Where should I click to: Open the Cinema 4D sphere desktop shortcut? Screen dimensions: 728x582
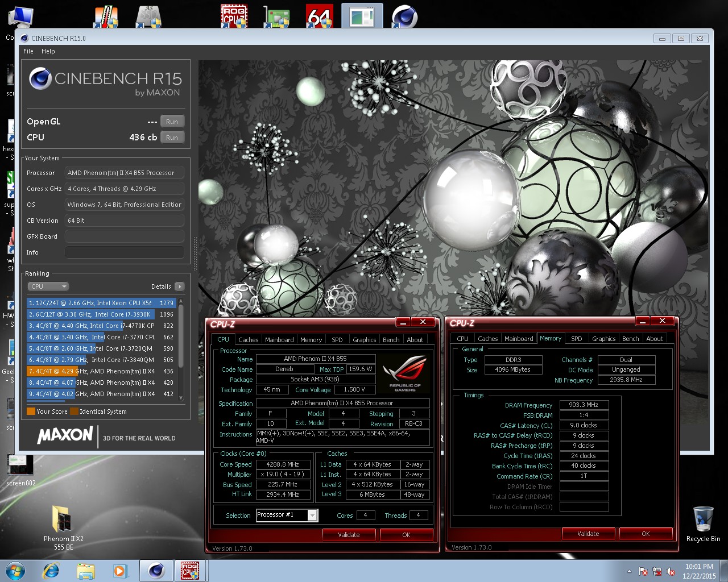tap(404, 16)
